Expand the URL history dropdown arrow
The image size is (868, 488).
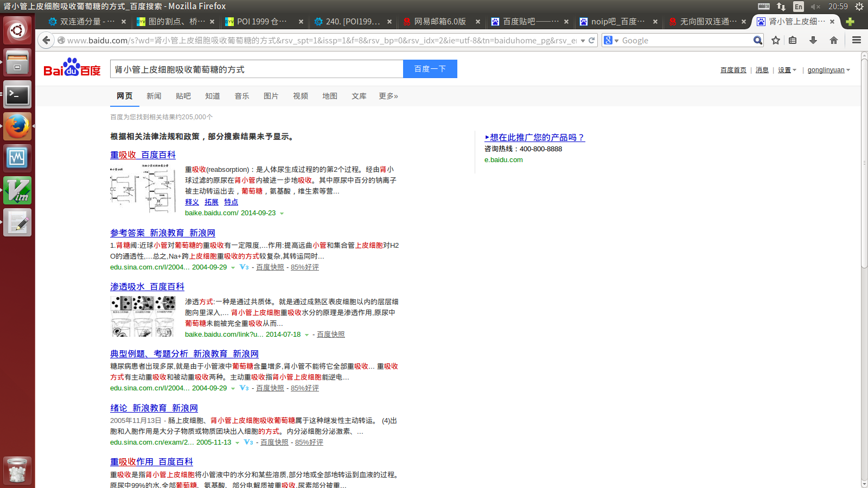pyautogui.click(x=583, y=41)
